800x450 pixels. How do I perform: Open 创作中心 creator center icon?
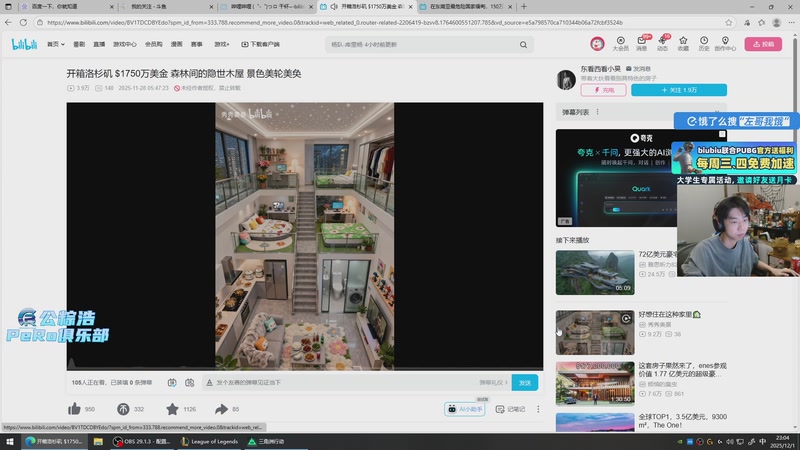pyautogui.click(x=725, y=44)
